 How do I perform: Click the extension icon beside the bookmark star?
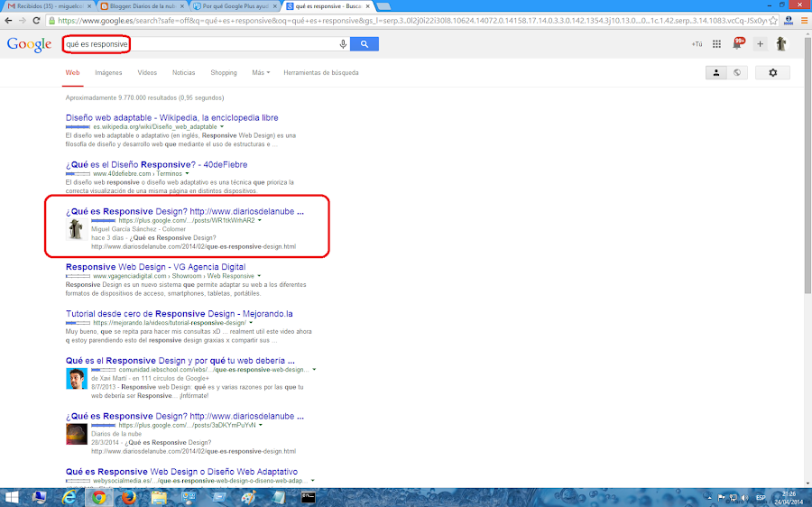[789, 21]
